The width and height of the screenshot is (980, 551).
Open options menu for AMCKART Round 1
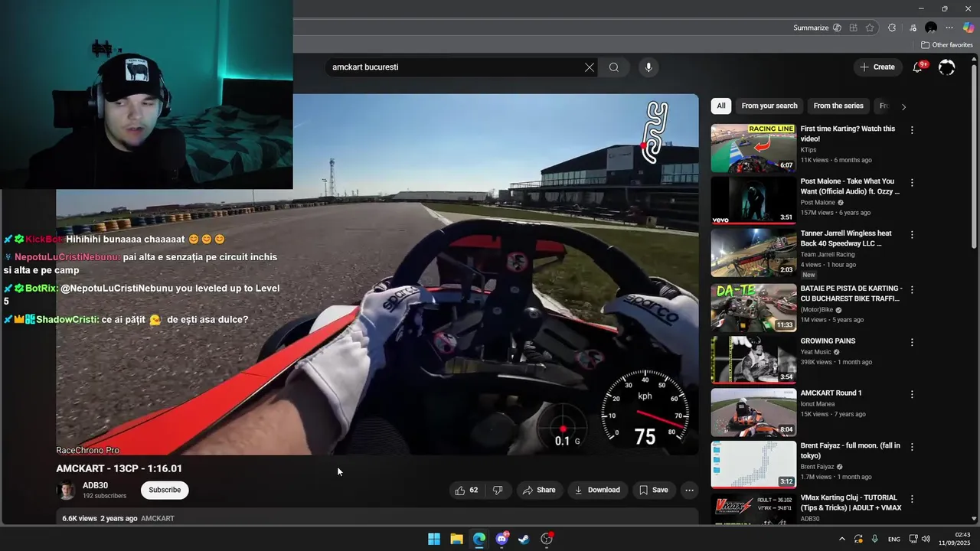tap(912, 394)
